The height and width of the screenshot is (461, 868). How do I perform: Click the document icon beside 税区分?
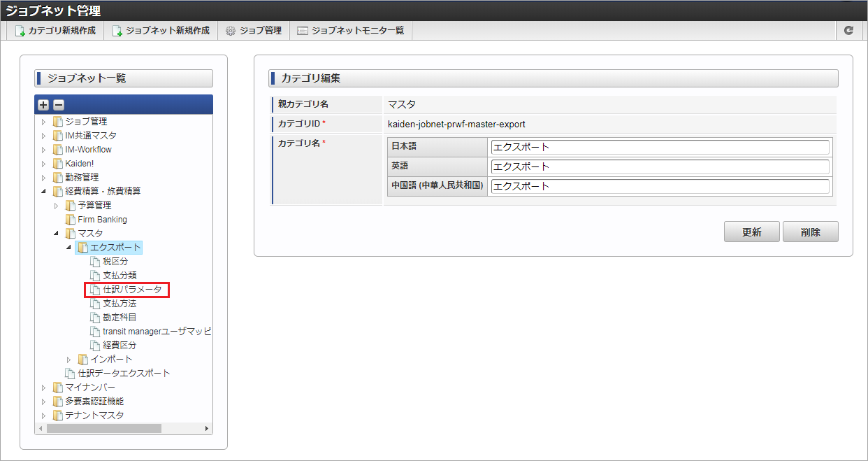click(x=96, y=262)
